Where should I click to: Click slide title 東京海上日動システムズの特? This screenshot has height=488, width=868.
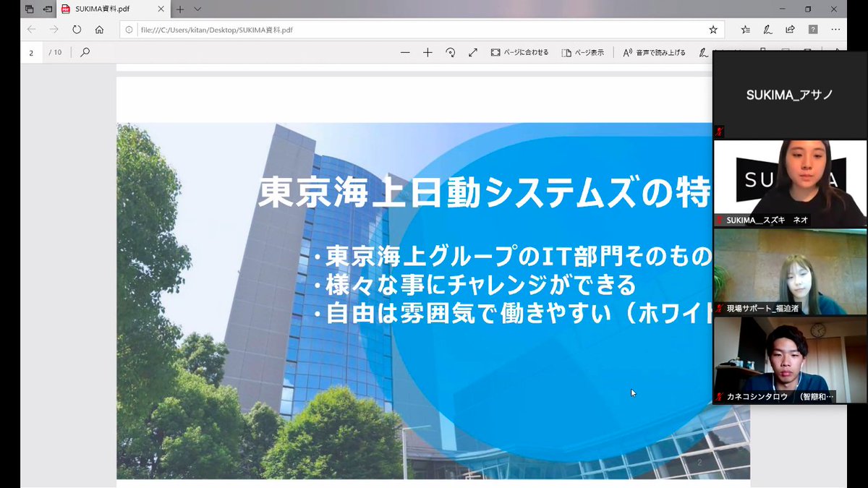(485, 193)
